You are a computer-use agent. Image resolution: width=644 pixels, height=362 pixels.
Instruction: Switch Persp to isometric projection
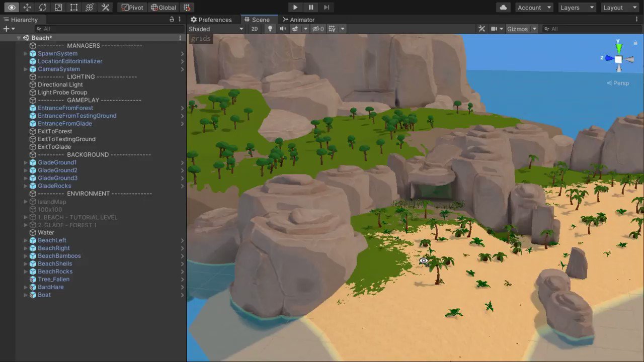tap(618, 83)
